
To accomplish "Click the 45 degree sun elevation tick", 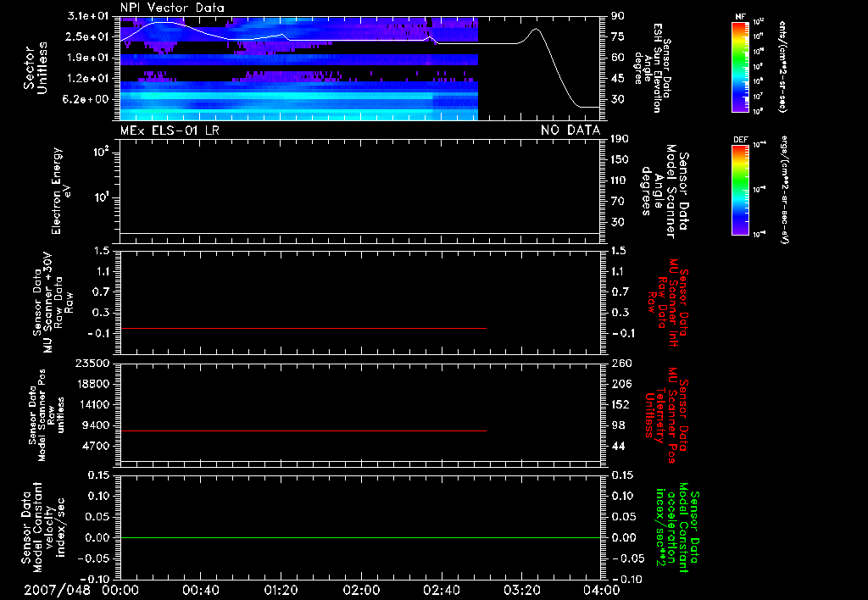I will (618, 78).
